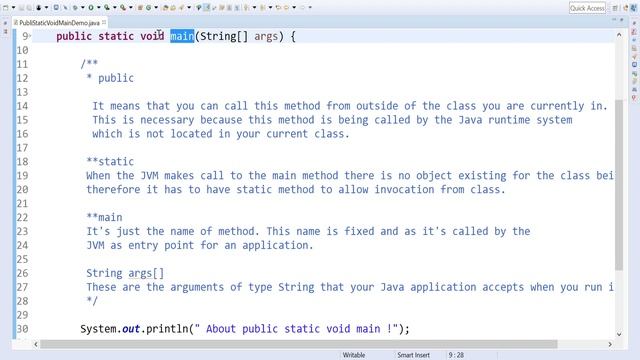Switch to the Java EE perspective icon
This screenshot has width=640, height=360.
[625, 8]
